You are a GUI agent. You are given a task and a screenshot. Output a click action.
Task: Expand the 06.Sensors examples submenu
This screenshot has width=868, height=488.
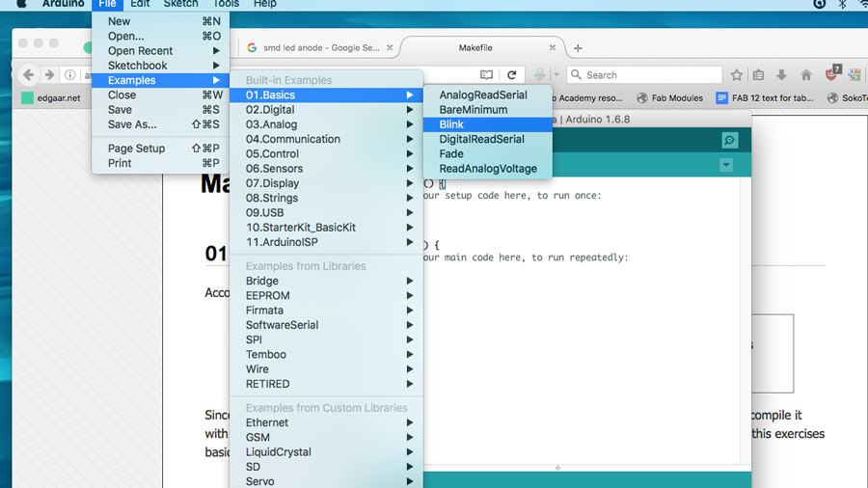327,169
